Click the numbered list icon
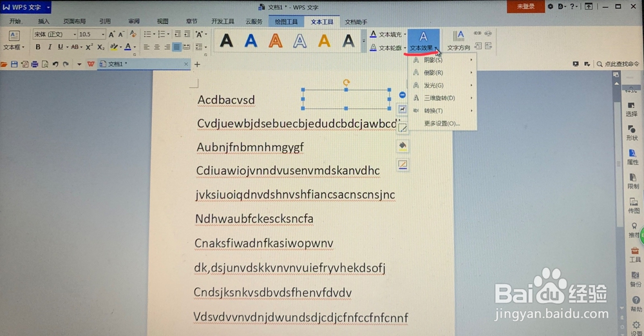This screenshot has height=336, width=644. coord(162,34)
